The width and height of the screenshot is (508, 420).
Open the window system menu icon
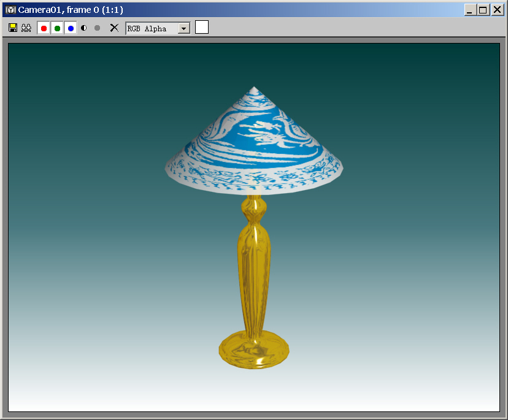click(10, 10)
